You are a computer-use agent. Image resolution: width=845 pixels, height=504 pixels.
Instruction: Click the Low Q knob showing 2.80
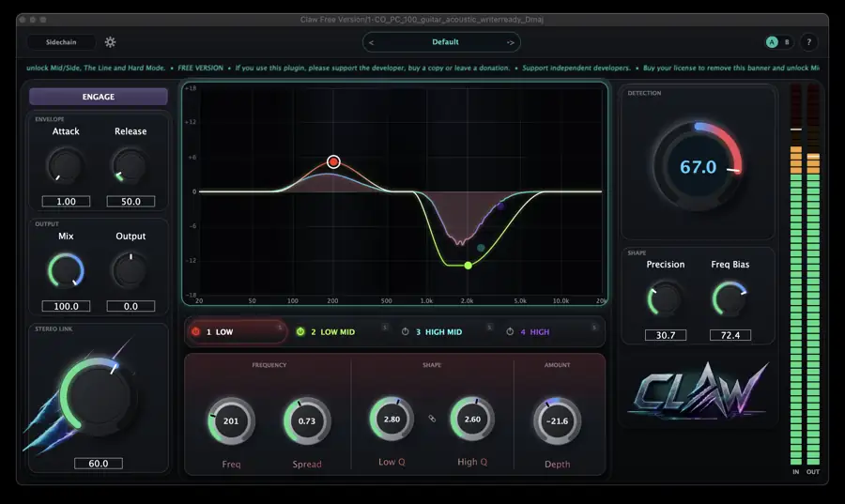392,419
